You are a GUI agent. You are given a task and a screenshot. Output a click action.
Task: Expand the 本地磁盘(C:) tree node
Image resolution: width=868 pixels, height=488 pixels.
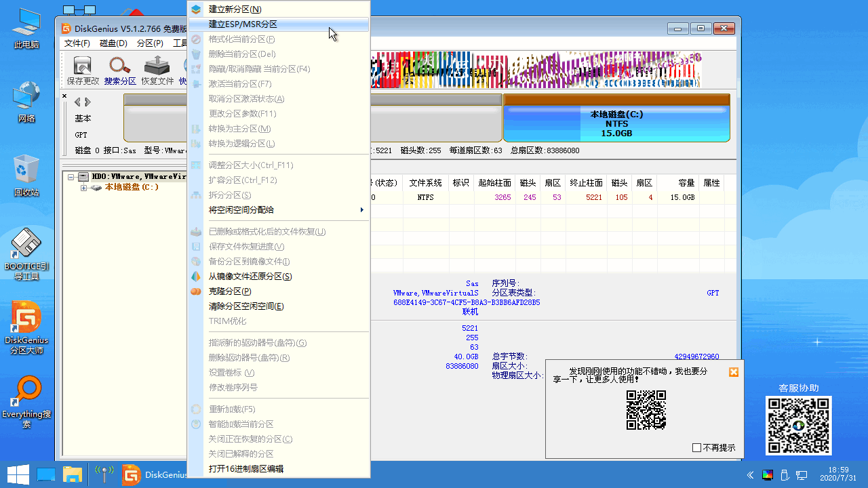click(x=83, y=187)
